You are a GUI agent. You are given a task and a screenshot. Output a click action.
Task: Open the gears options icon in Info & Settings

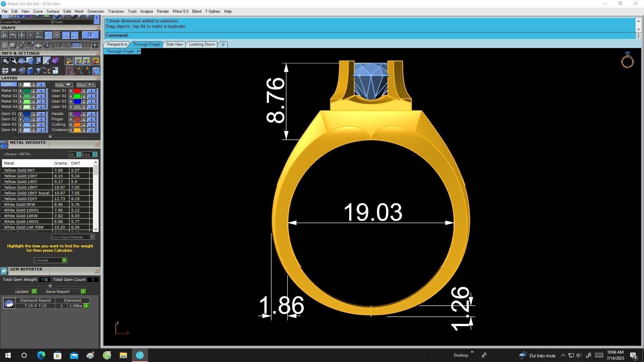coord(5,61)
